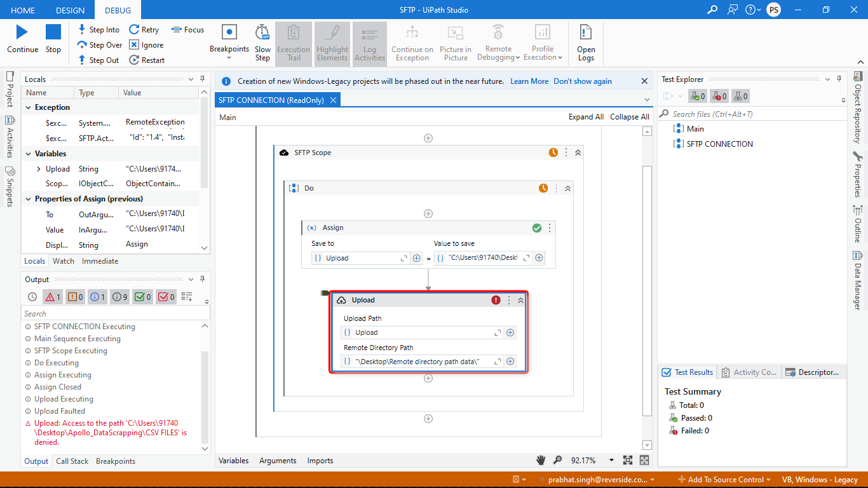
Task: Open Logs via the Open Logs icon
Action: point(585,43)
